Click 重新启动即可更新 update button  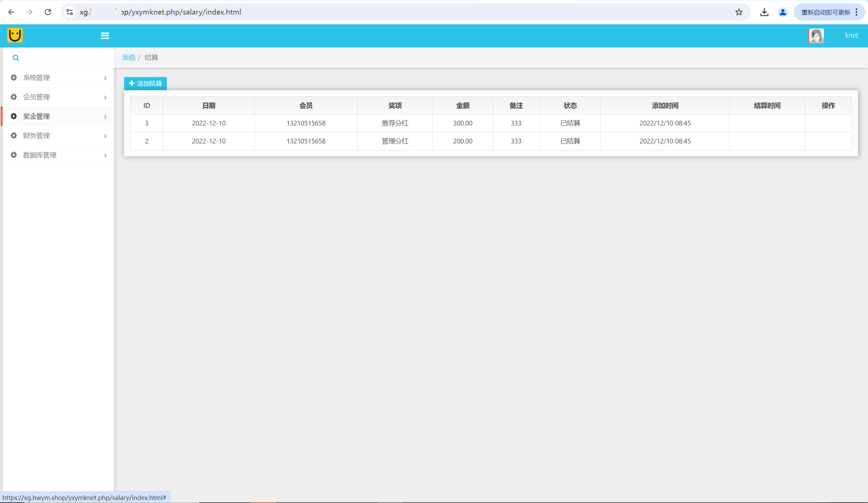tap(825, 12)
